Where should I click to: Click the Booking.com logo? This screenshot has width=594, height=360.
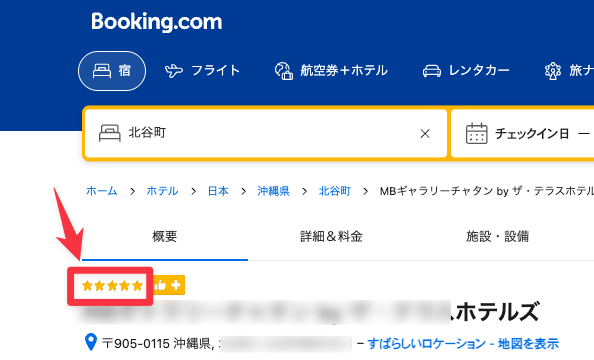coord(156,22)
